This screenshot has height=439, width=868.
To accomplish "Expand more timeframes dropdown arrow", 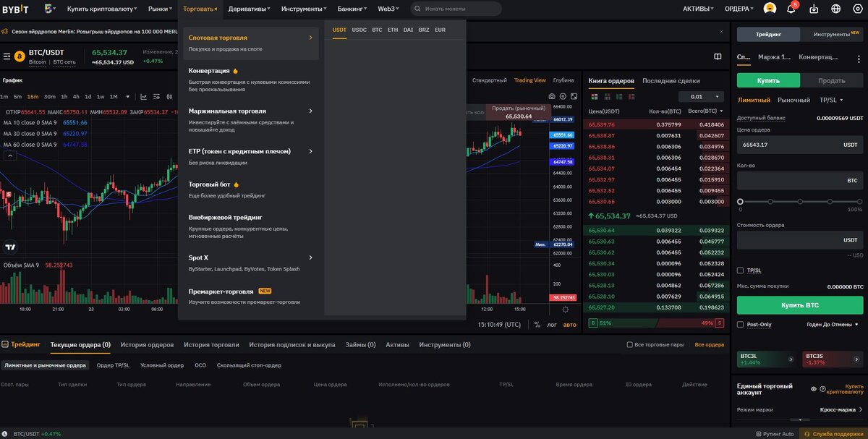I will (x=128, y=96).
